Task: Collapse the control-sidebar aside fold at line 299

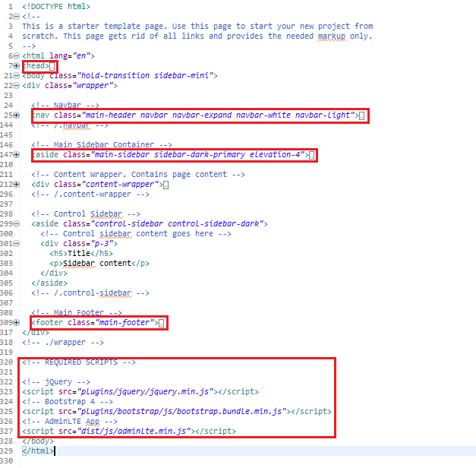Action: 17,223
